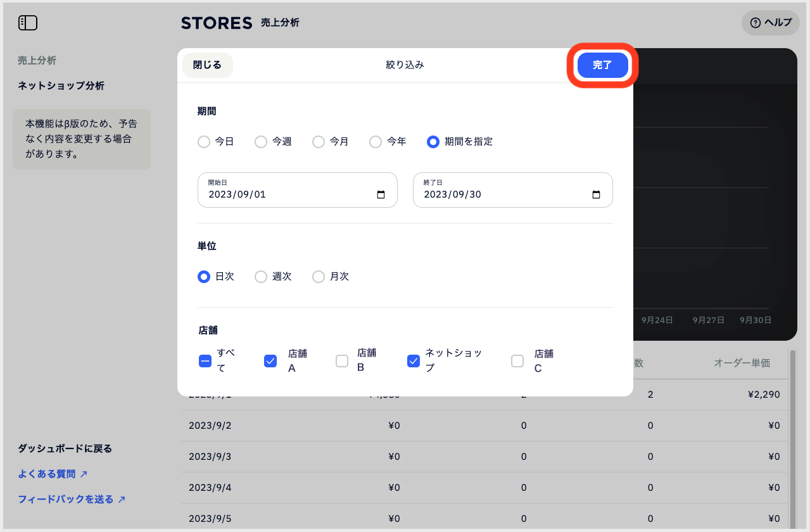
Task: Open ネットショップ分析 in the sidebar
Action: 61,85
